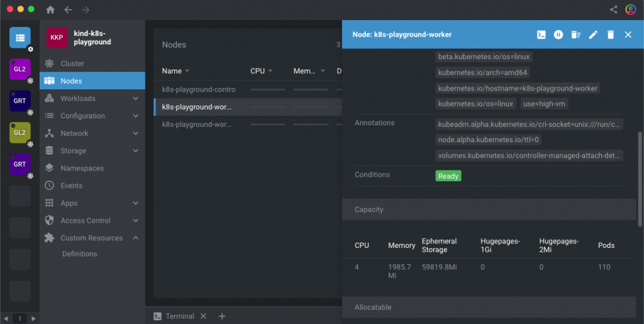Click the share icon at top right

coord(614,9)
